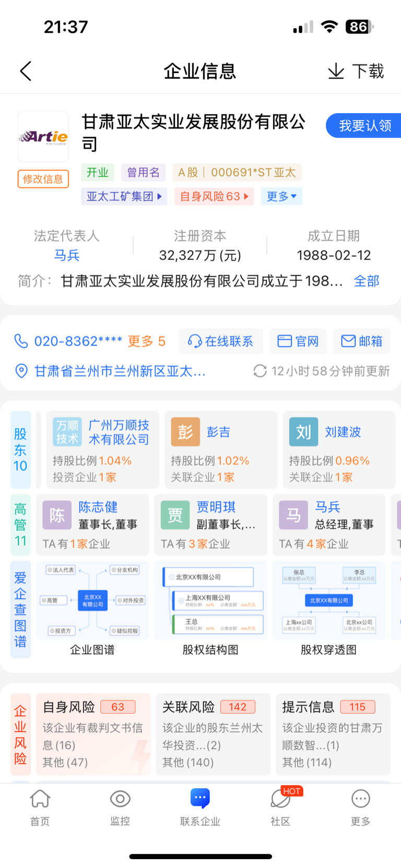Open legal representative 马兵 link

[67, 255]
